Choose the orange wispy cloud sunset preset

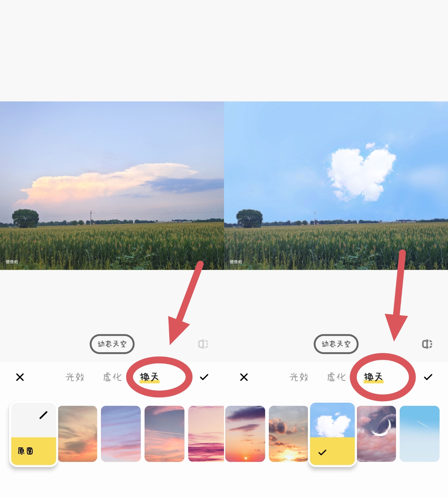pyautogui.click(x=78, y=434)
